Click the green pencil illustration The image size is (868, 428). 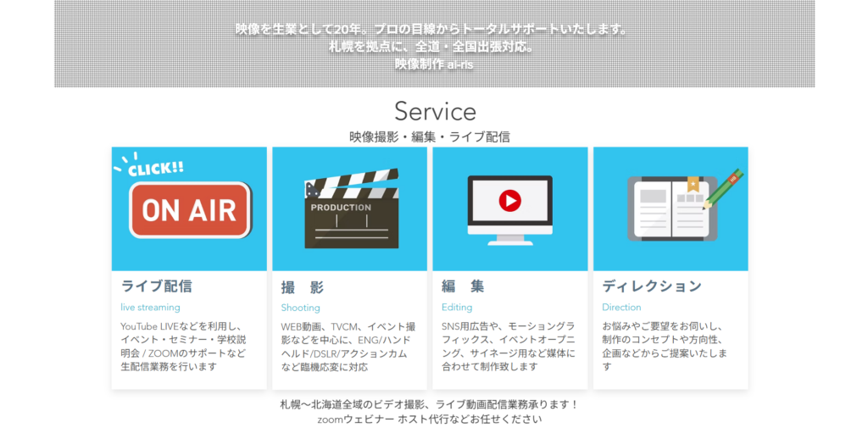[x=724, y=189]
